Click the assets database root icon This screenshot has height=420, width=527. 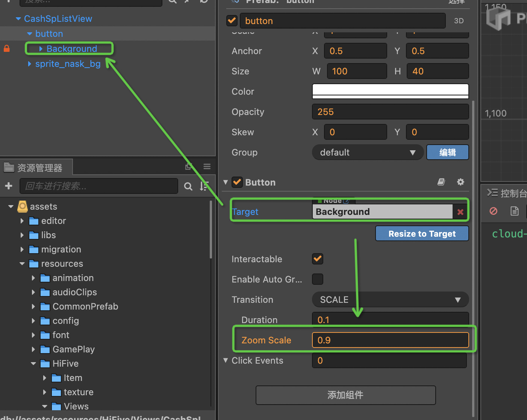(x=23, y=206)
